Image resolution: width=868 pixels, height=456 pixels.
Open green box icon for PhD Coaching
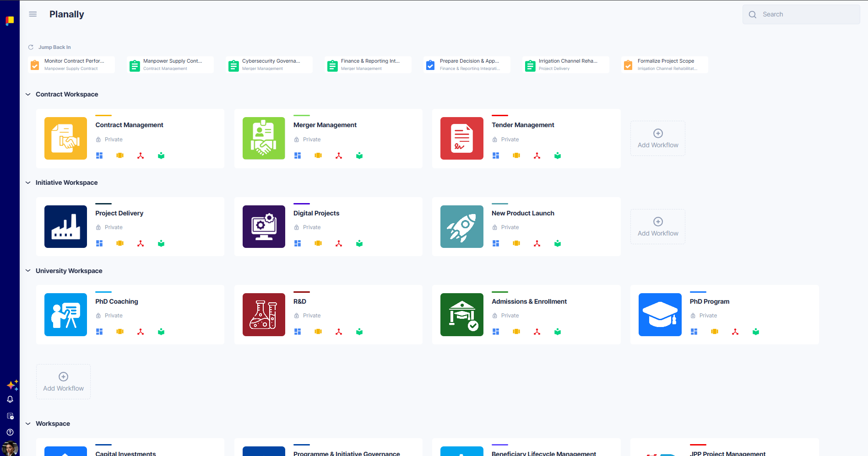click(161, 332)
